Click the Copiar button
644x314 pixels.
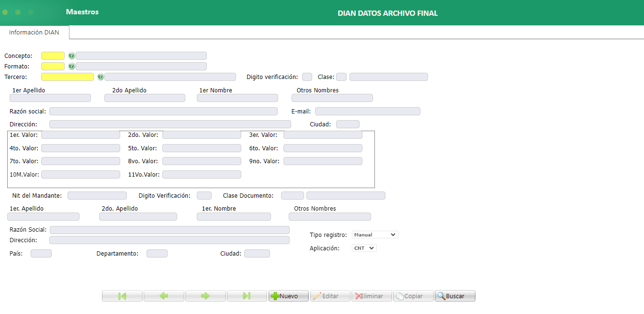(413, 296)
